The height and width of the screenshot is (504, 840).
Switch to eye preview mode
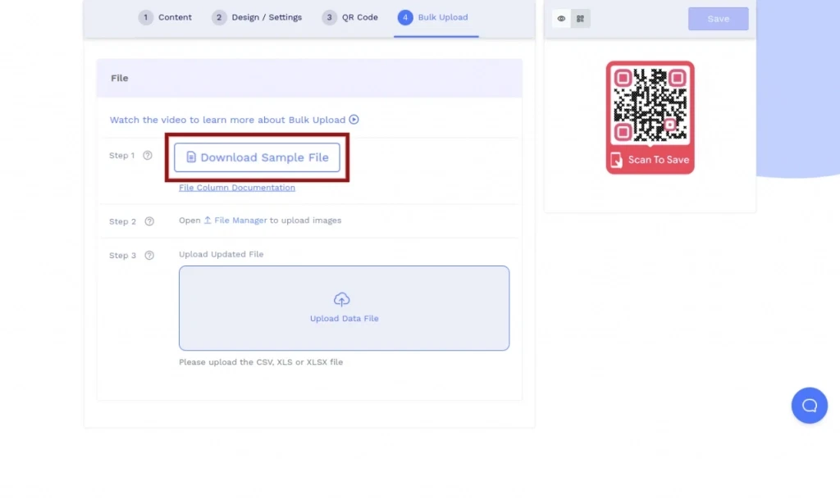pyautogui.click(x=562, y=18)
